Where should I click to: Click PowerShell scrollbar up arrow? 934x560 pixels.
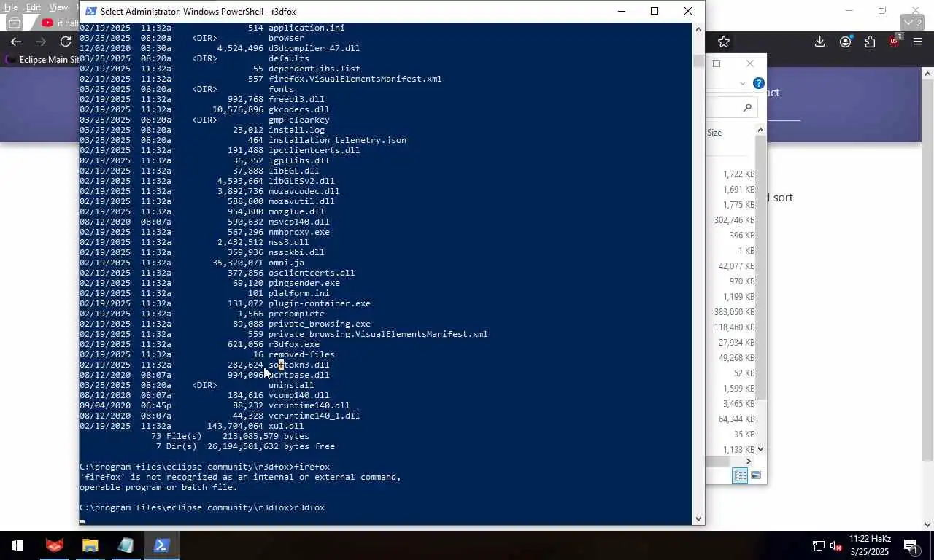point(698,29)
